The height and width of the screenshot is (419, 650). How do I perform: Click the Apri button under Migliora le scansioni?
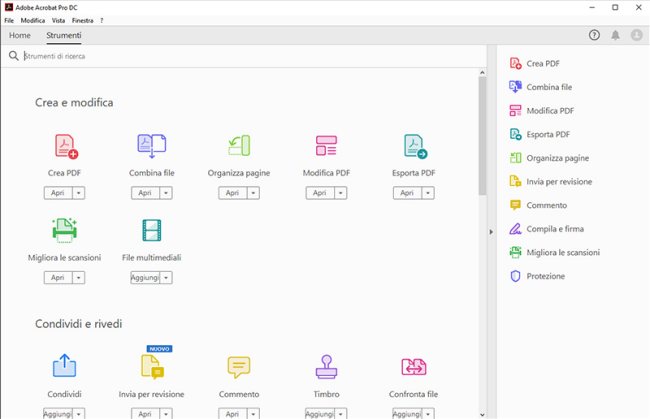pos(58,277)
